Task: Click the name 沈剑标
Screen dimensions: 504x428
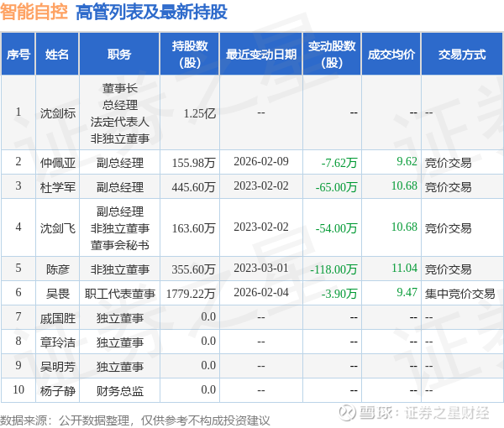Action: [x=58, y=113]
